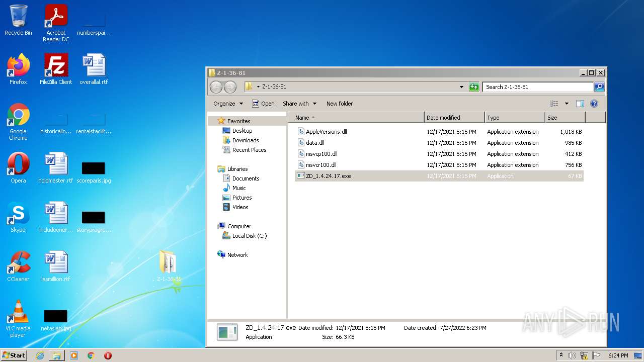The image size is (644, 362).
Task: Click the Opera taskbar icon
Action: coord(108,355)
